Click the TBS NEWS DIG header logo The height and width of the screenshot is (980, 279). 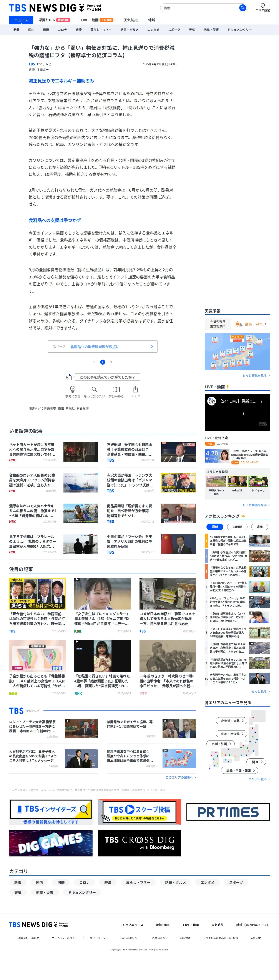tap(55, 8)
